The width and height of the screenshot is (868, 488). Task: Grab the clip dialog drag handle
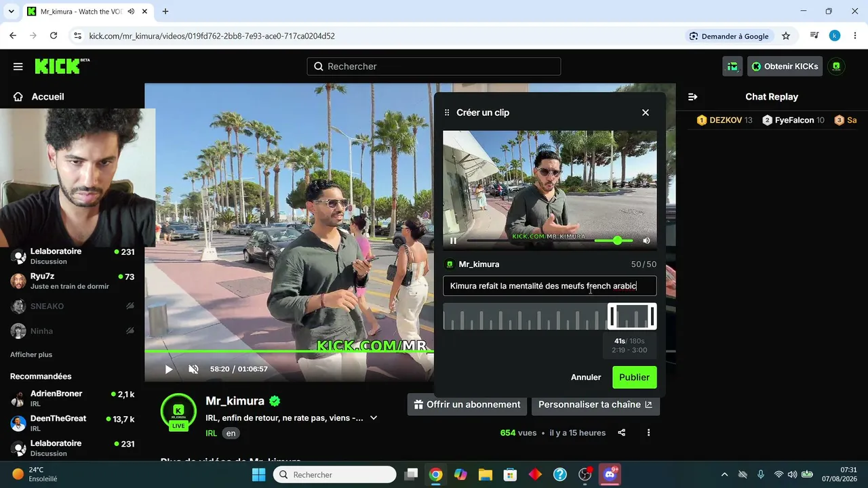point(447,113)
